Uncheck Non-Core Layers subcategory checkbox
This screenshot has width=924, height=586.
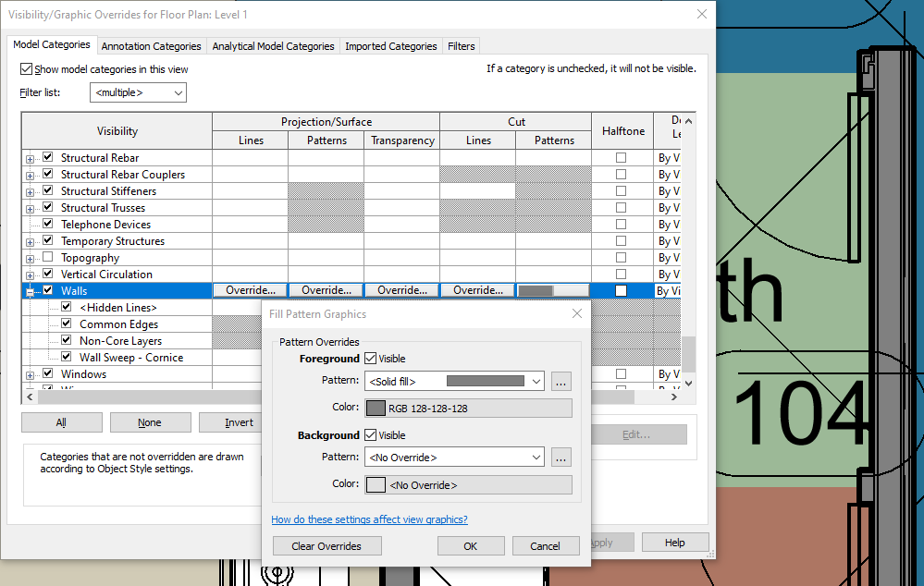tap(66, 340)
